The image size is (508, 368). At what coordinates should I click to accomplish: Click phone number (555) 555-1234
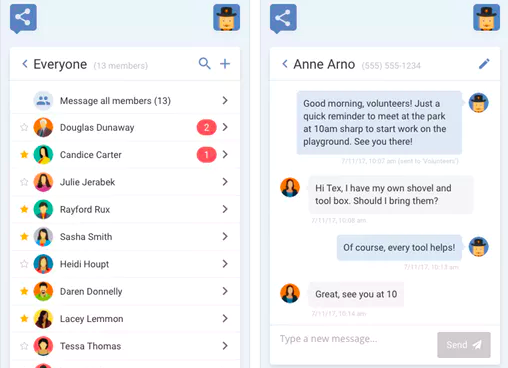391,66
